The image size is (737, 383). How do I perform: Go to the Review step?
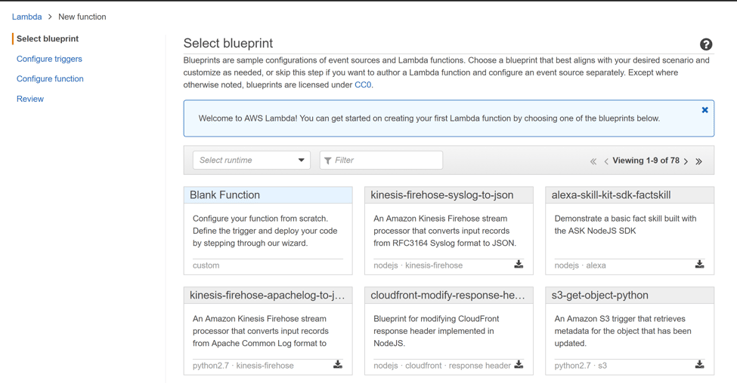30,99
